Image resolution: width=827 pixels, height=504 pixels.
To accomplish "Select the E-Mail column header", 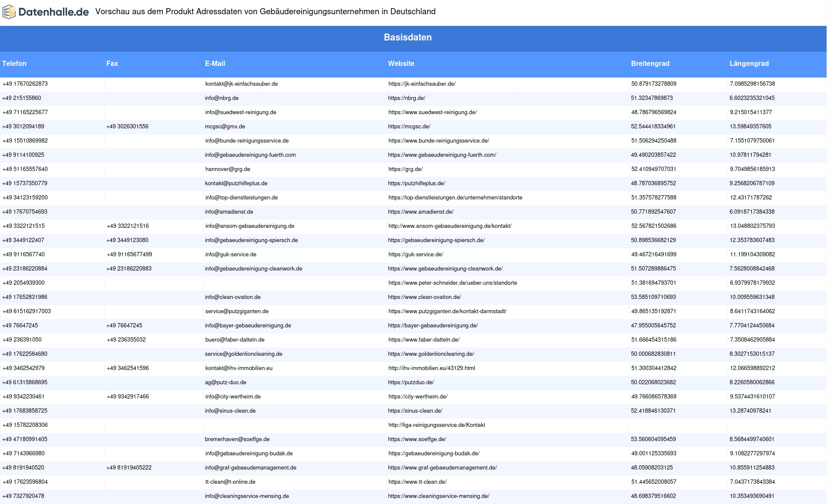I will click(215, 64).
